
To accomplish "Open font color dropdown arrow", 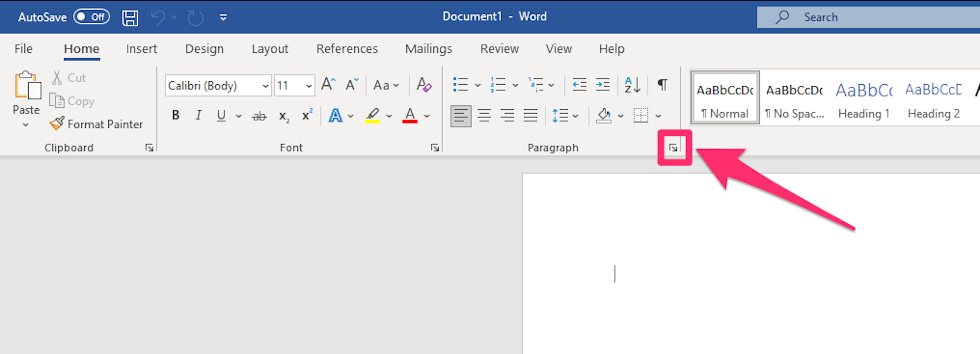I will (x=427, y=116).
